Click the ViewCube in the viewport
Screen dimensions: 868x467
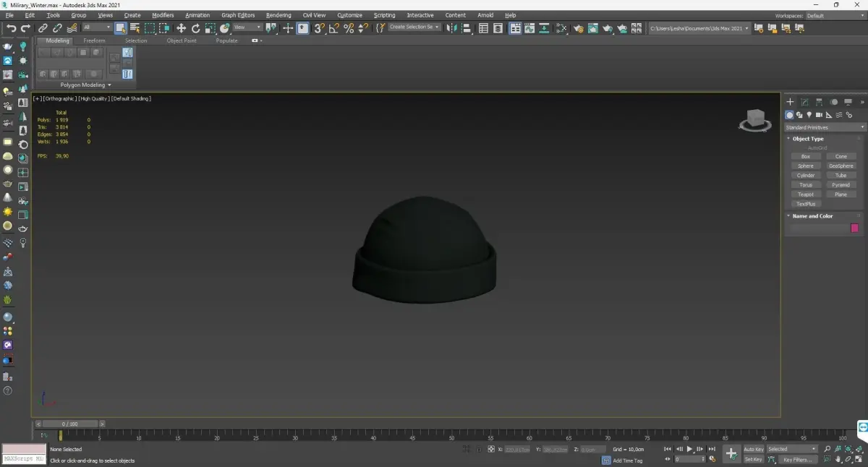pyautogui.click(x=755, y=120)
